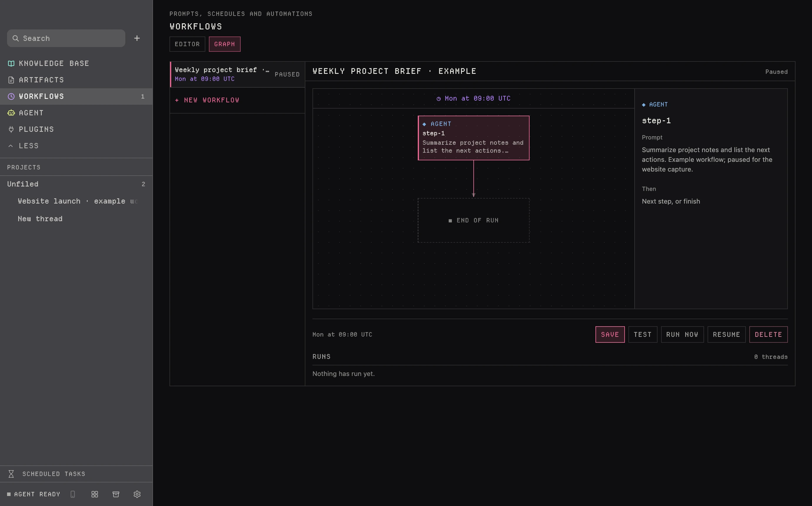Open Agent section in sidebar
Viewport: 812px width, 506px height.
[76, 113]
